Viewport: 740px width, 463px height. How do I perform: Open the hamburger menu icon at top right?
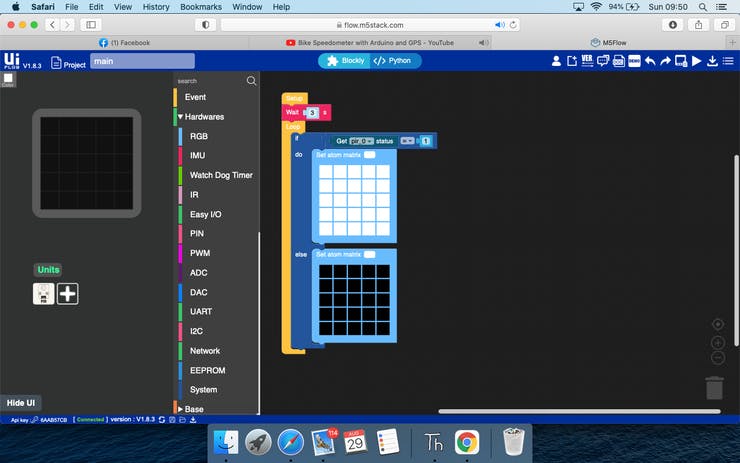[728, 61]
